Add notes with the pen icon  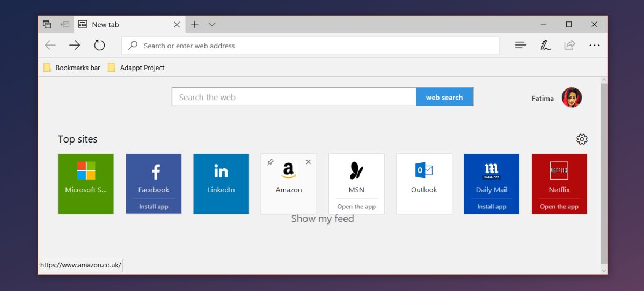[x=545, y=46]
